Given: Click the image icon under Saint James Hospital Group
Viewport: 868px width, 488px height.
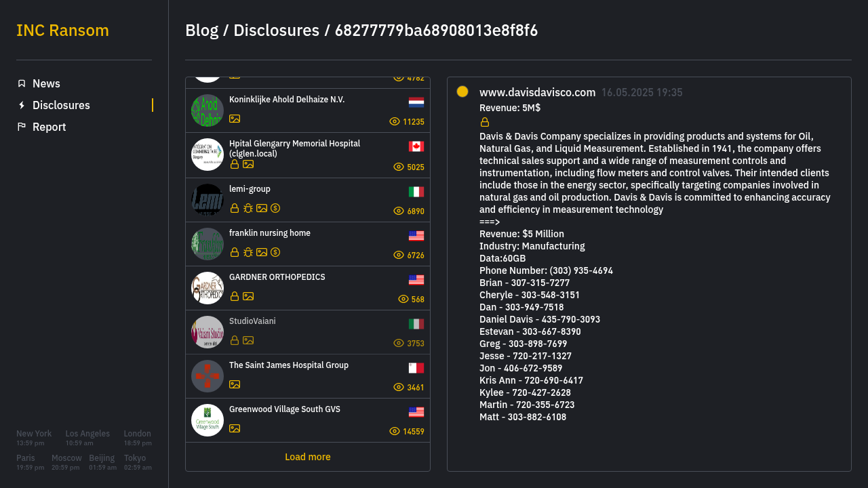Looking at the screenshot, I should (x=235, y=384).
